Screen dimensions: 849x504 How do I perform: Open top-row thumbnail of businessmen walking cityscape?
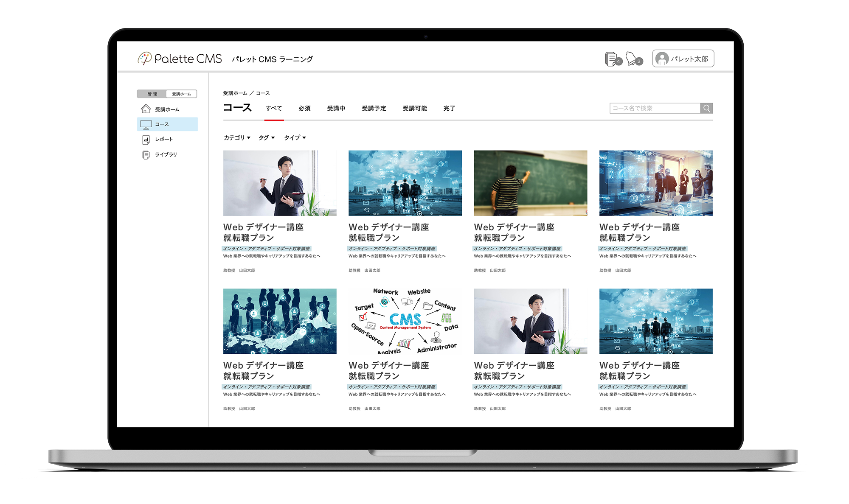tap(405, 183)
